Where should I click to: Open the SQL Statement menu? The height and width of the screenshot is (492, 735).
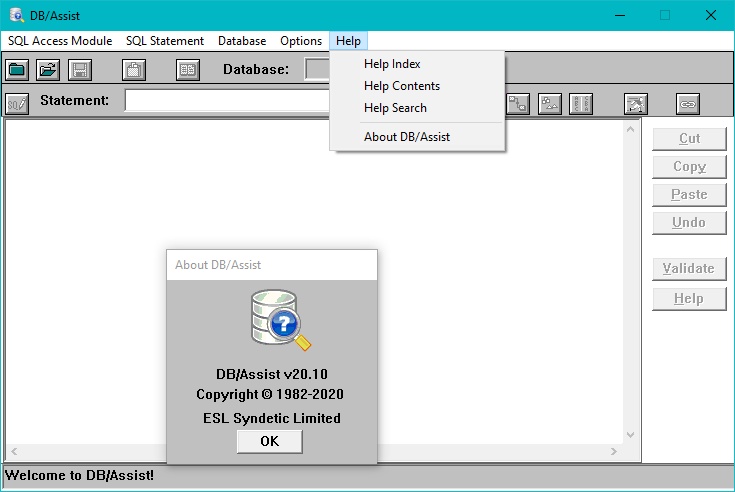165,41
